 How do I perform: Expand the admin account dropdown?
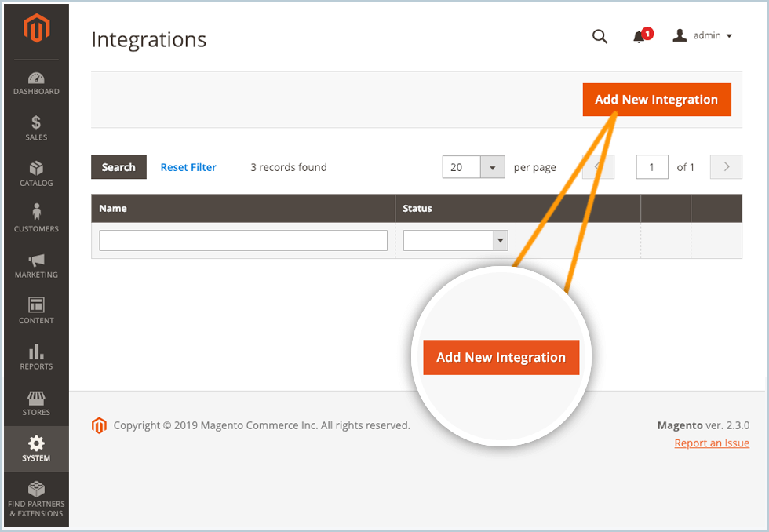(x=703, y=36)
